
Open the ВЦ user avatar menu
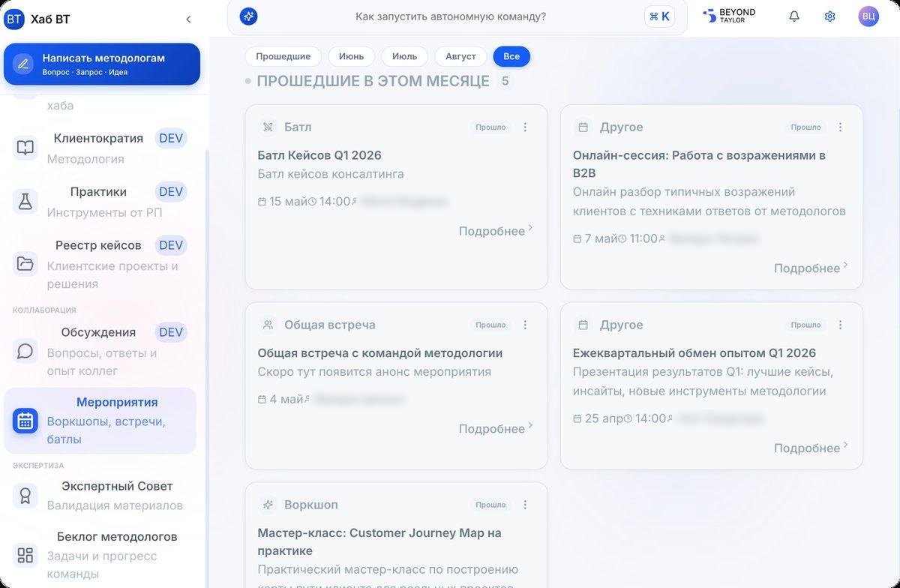(x=868, y=16)
